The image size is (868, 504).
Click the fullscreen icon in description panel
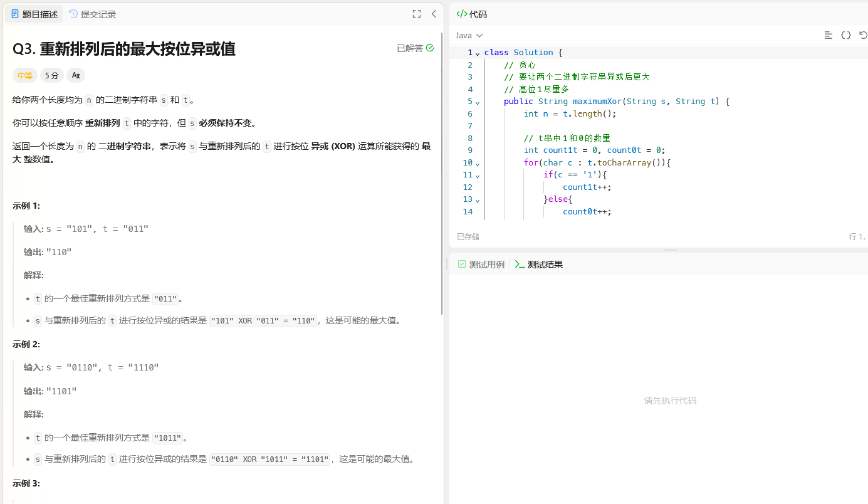coord(417,14)
